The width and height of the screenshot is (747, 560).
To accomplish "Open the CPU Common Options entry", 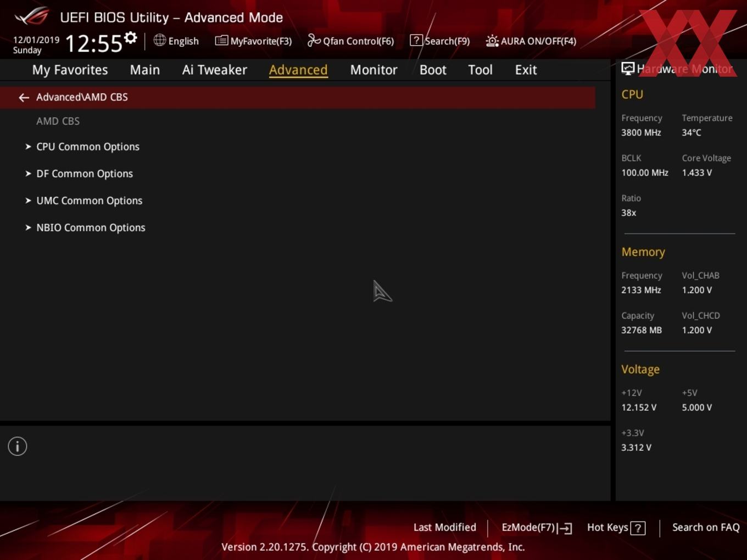I will (88, 147).
